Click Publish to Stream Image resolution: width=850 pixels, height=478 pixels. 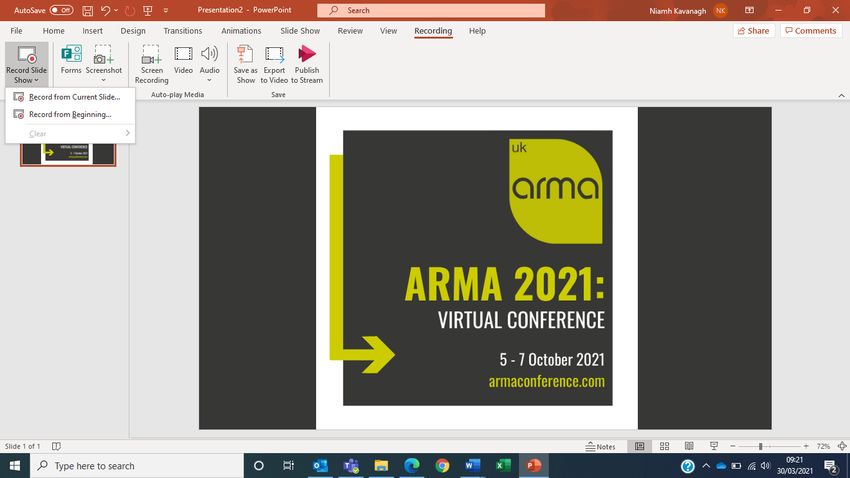(307, 64)
